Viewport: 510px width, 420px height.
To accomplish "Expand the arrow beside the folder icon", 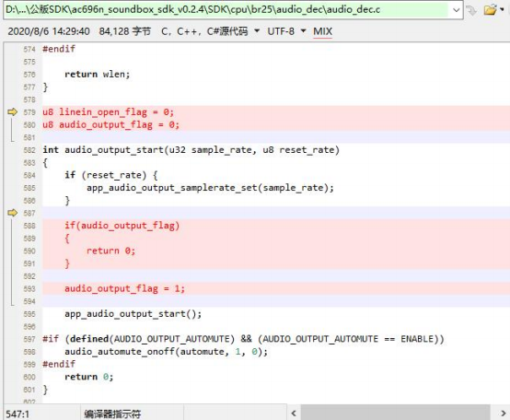I will click(x=502, y=9).
